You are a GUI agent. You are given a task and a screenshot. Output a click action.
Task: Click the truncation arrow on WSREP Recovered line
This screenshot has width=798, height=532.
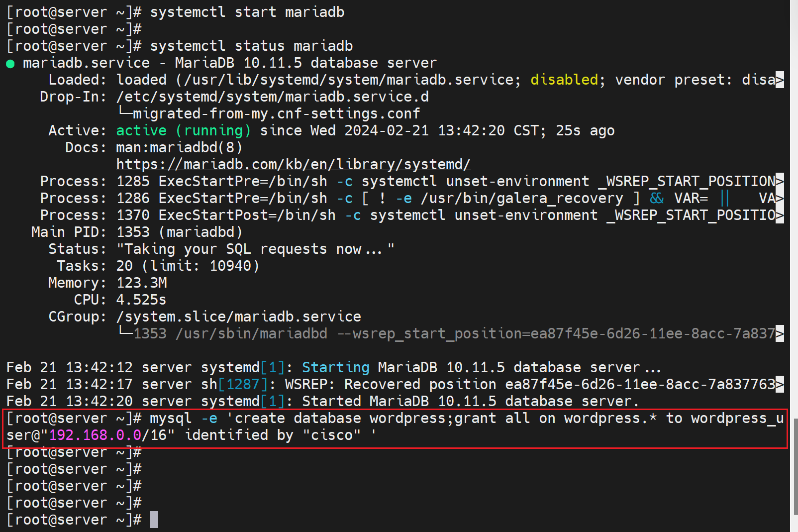(780, 384)
